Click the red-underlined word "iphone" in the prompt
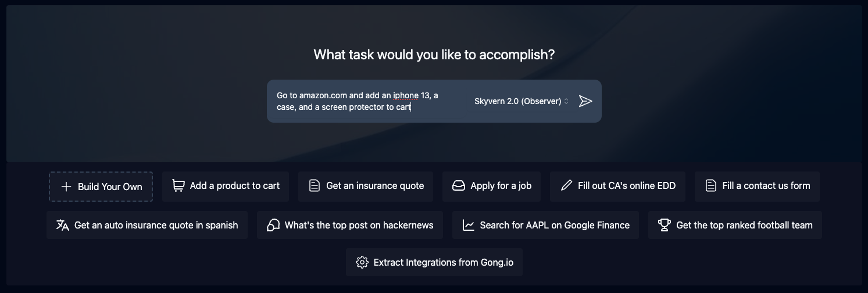The width and height of the screenshot is (868, 293). [x=405, y=95]
